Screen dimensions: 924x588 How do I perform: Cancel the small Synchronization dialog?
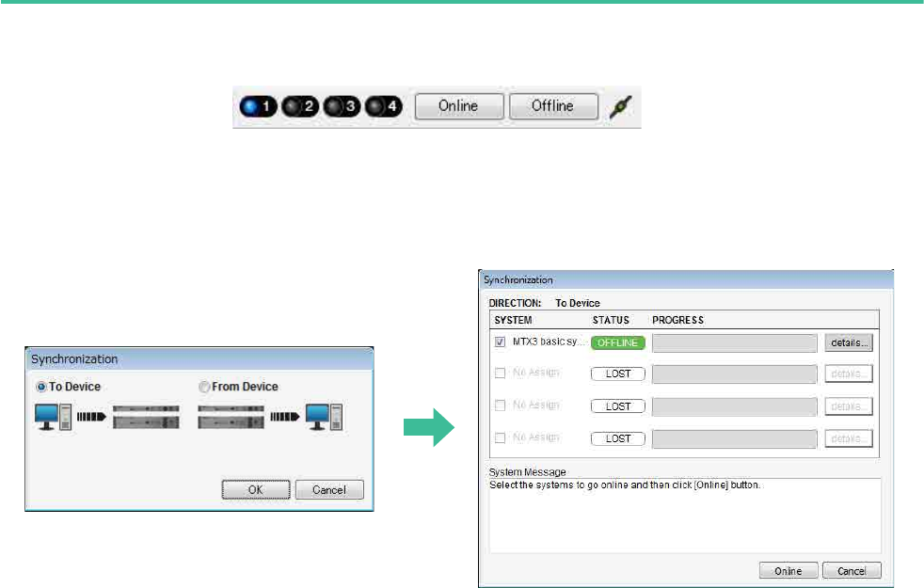coord(329,489)
